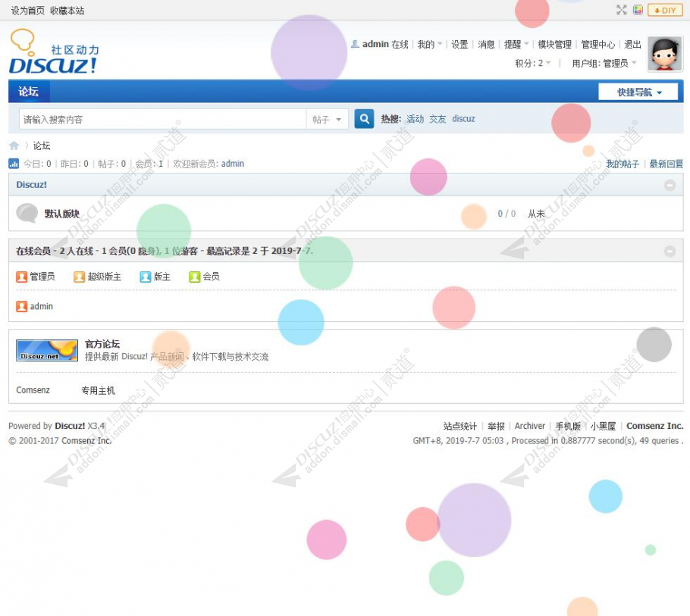
Task: Open the 我的 dropdown menu
Action: [429, 45]
